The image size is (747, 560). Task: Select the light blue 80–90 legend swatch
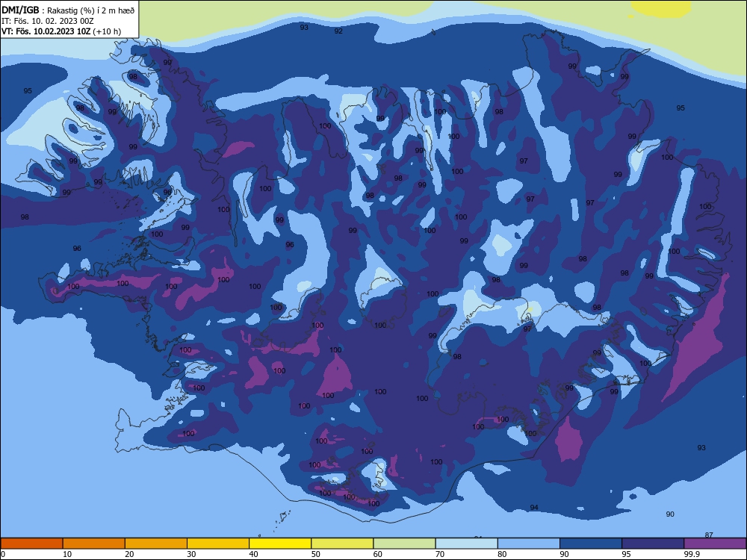pyautogui.click(x=529, y=544)
